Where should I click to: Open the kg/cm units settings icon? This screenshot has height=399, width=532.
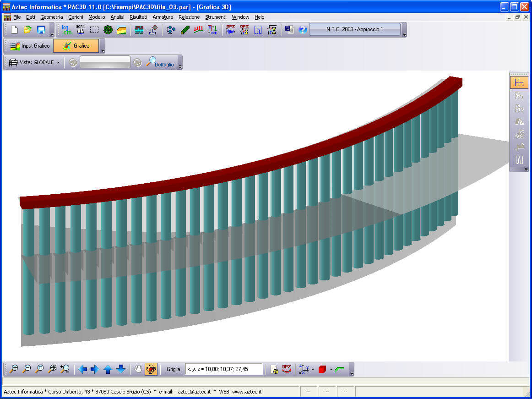pyautogui.click(x=67, y=30)
